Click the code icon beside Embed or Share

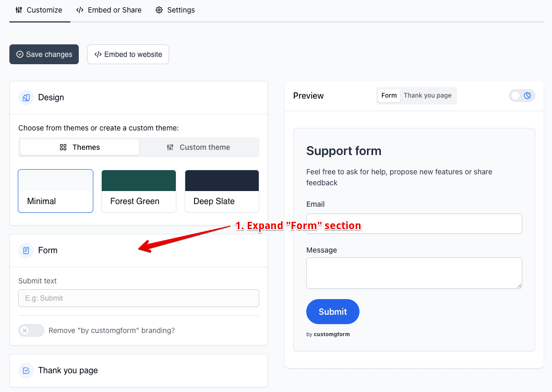click(80, 10)
